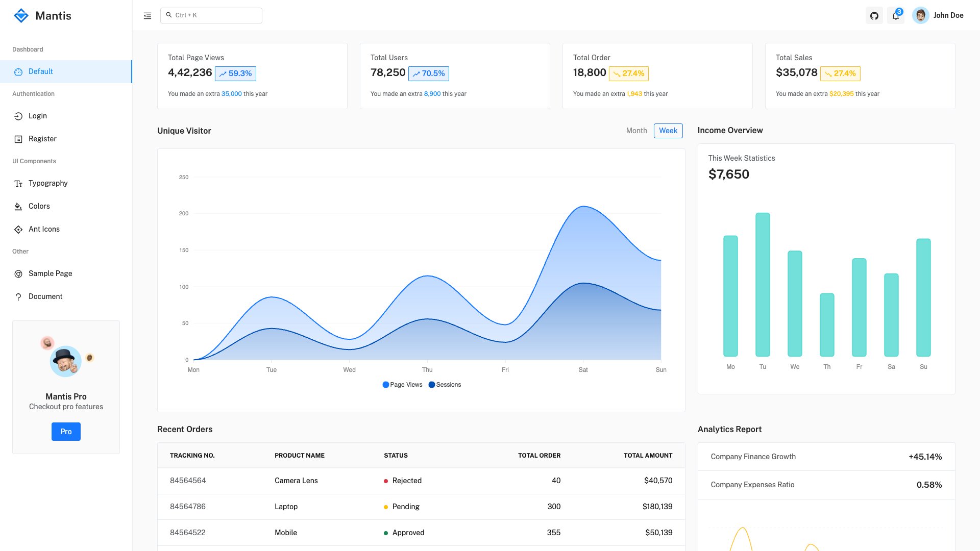Select the Login icon in Authentication

click(18, 116)
